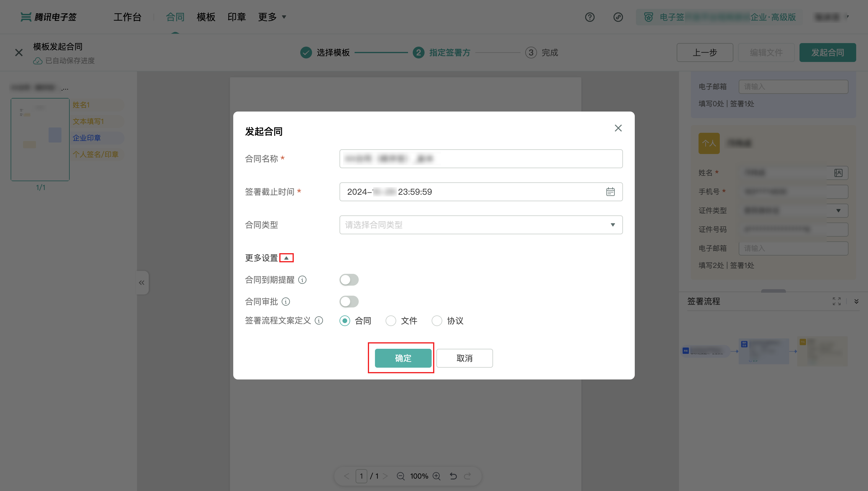
Task: Select the 文本填写1 field tag
Action: point(97,121)
